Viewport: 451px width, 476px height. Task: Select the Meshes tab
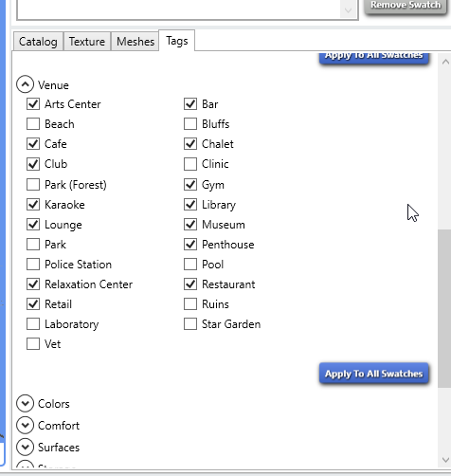tap(135, 42)
